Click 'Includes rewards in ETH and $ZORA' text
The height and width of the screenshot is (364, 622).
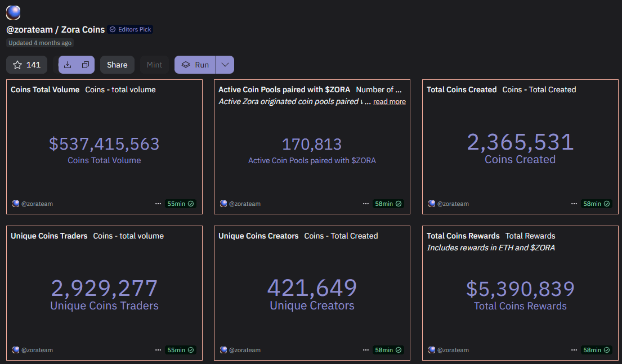[491, 248]
